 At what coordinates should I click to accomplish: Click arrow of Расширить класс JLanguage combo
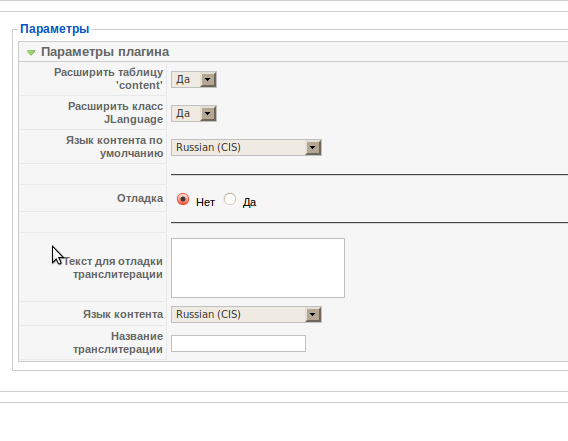point(208,113)
